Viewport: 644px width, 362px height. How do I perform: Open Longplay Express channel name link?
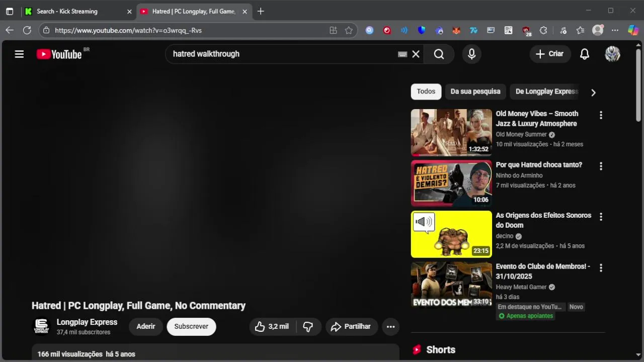click(87, 322)
